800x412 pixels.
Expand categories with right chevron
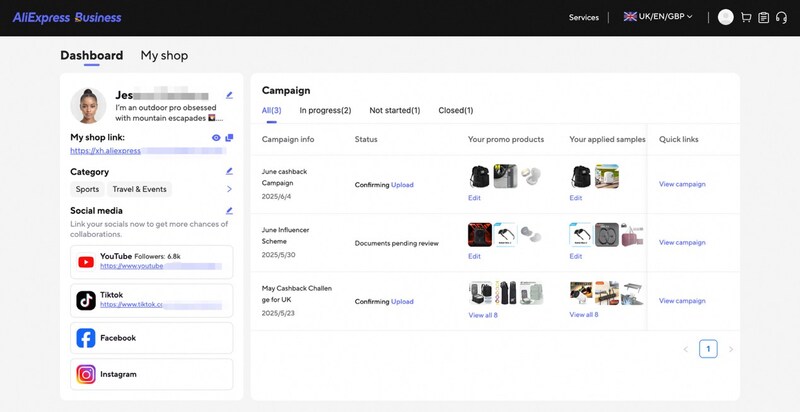click(229, 189)
